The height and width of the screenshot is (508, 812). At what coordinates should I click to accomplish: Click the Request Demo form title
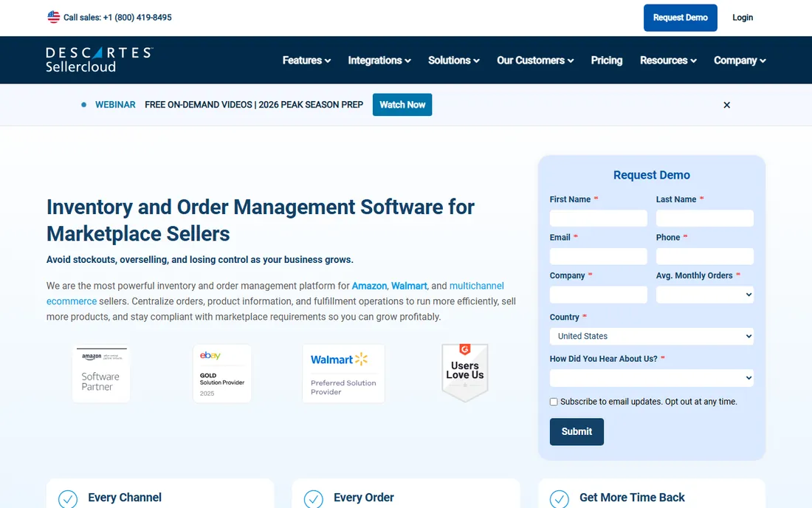point(652,175)
